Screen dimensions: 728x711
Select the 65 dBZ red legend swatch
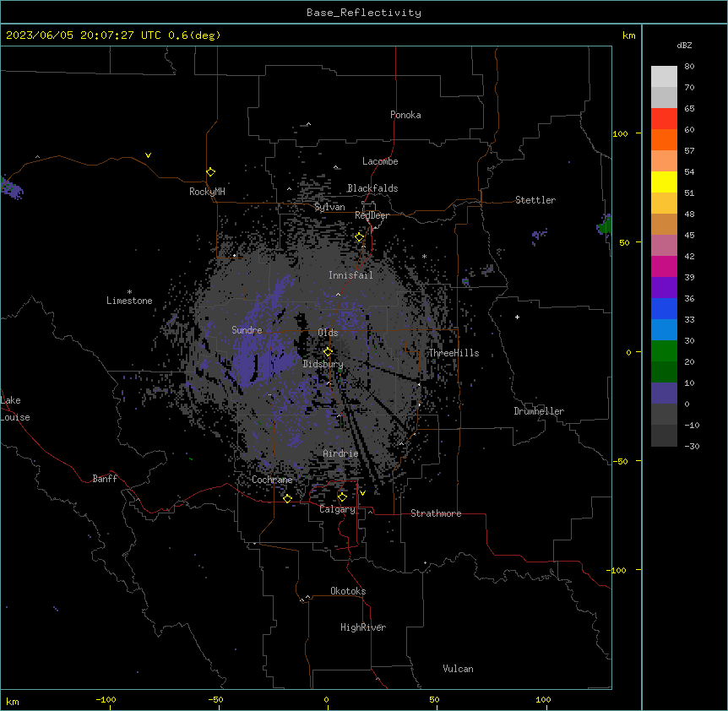point(664,119)
